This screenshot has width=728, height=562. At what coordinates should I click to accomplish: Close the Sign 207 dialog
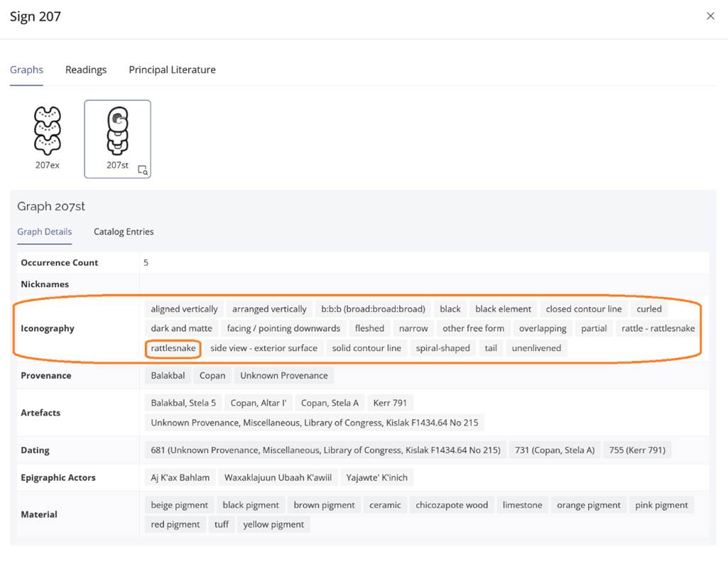coord(710,16)
